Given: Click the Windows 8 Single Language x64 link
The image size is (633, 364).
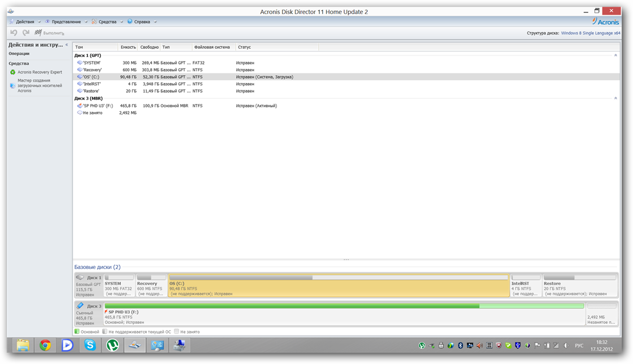Looking at the screenshot, I should pos(591,33).
